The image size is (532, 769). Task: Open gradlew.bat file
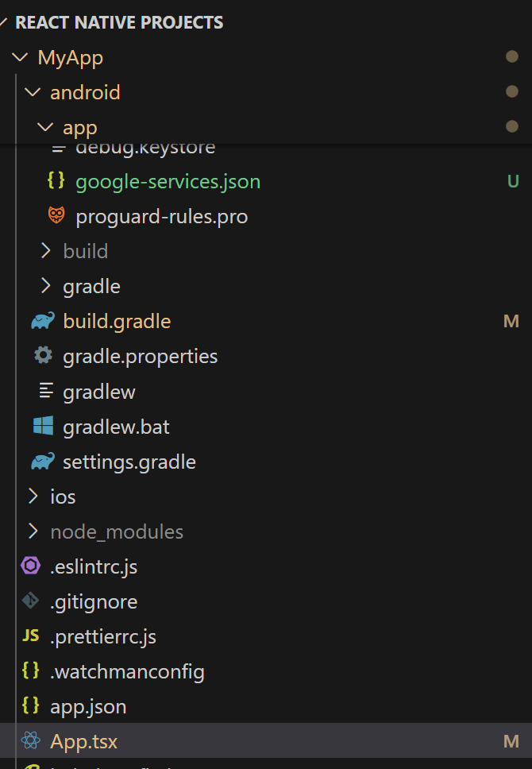(116, 427)
